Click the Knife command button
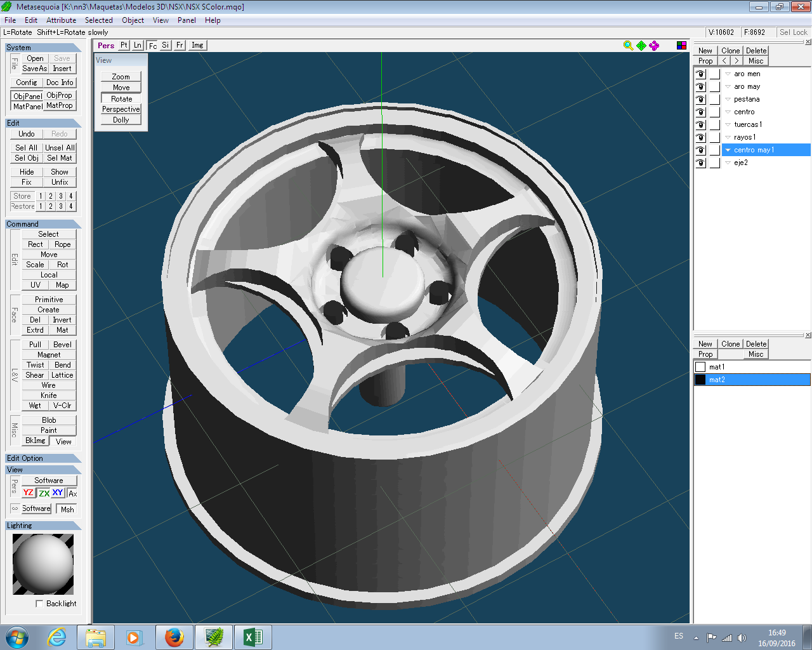Image resolution: width=812 pixels, height=650 pixels. tap(49, 395)
